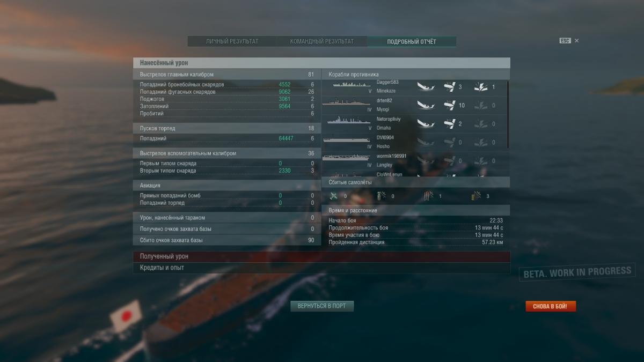Click the enemy ships list scrollbar

[508, 115]
